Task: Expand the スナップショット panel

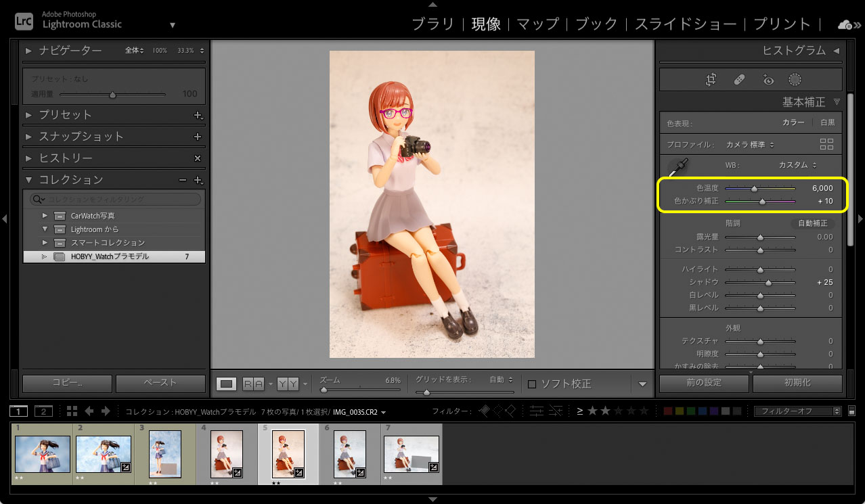Action: (x=28, y=137)
